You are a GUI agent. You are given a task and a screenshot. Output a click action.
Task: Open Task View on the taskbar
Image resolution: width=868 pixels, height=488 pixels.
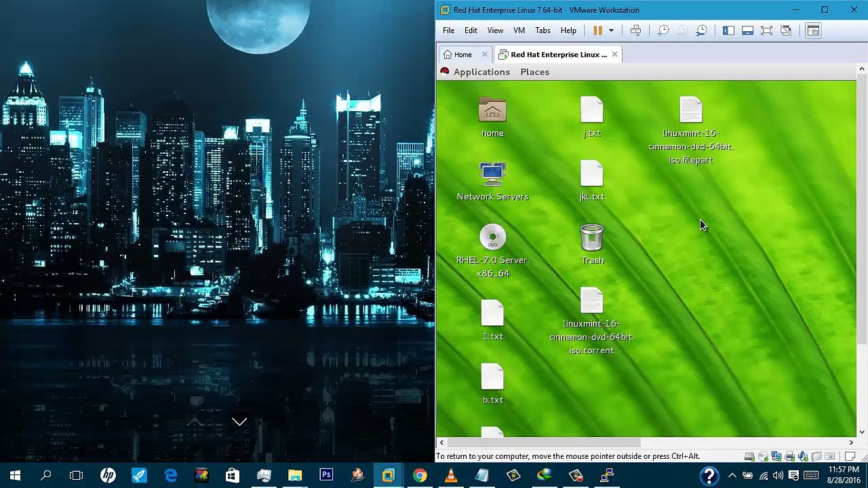pyautogui.click(x=77, y=475)
